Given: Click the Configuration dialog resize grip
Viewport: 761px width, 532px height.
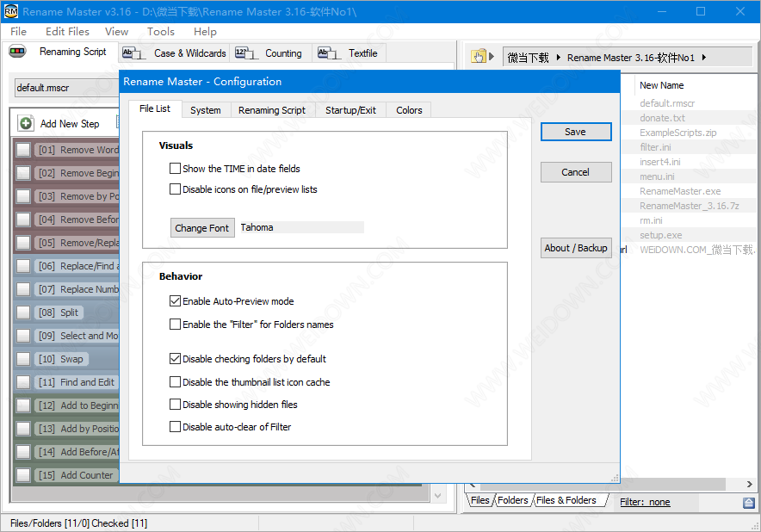Looking at the screenshot, I should 615,478.
